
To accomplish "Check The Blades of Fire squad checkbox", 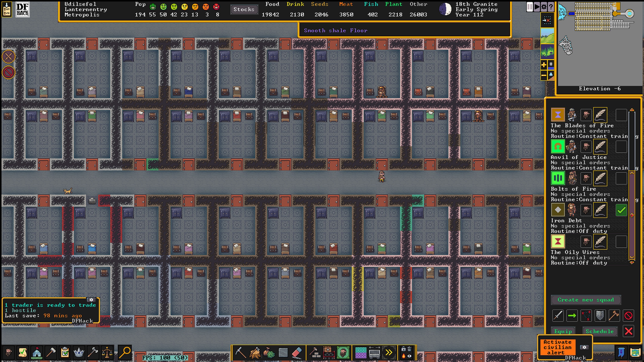I will tap(621, 115).
